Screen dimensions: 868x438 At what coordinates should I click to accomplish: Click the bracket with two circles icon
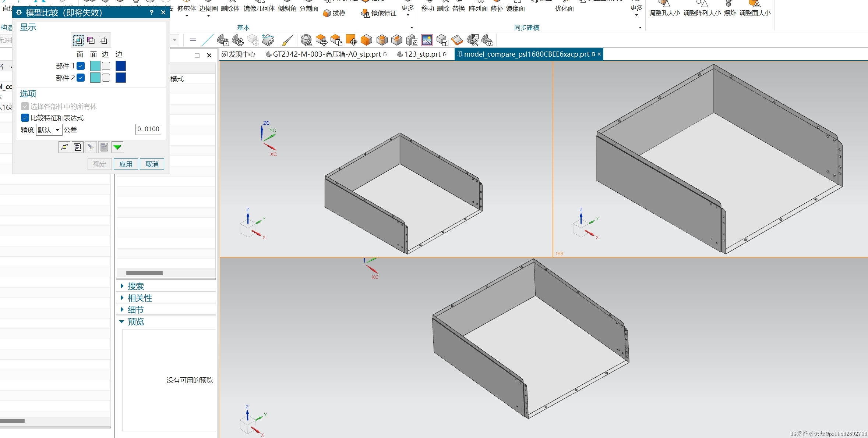tap(487, 40)
